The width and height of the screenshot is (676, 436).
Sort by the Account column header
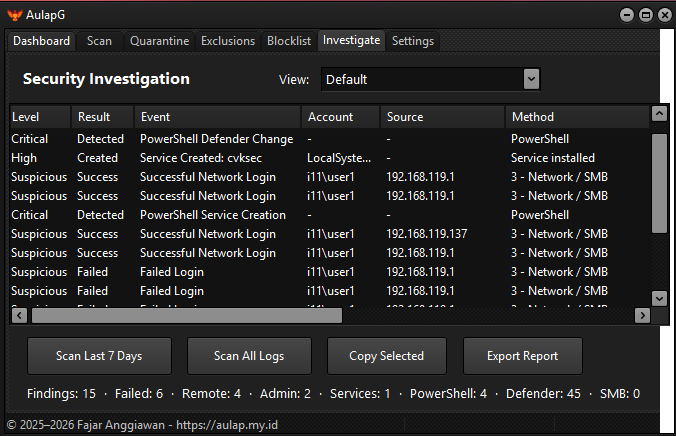click(341, 117)
